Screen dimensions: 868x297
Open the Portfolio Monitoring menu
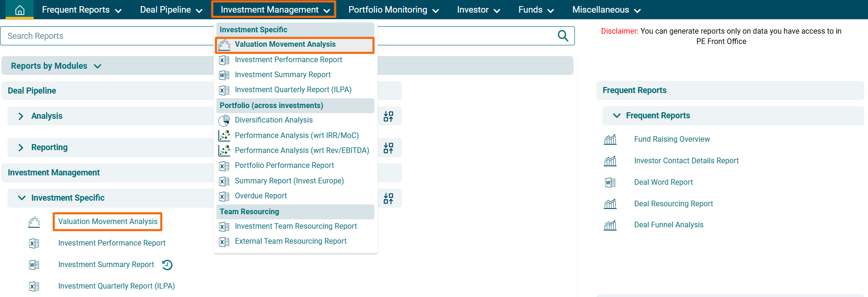[x=393, y=10]
